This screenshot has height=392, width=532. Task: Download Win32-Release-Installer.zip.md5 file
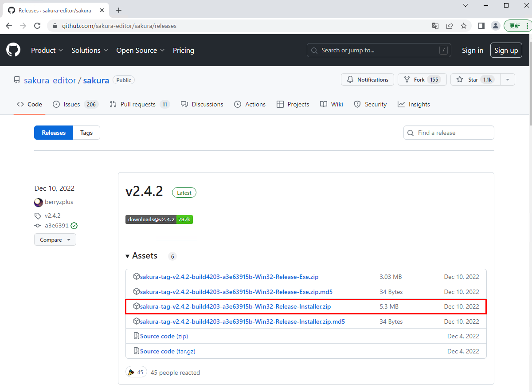click(x=243, y=321)
